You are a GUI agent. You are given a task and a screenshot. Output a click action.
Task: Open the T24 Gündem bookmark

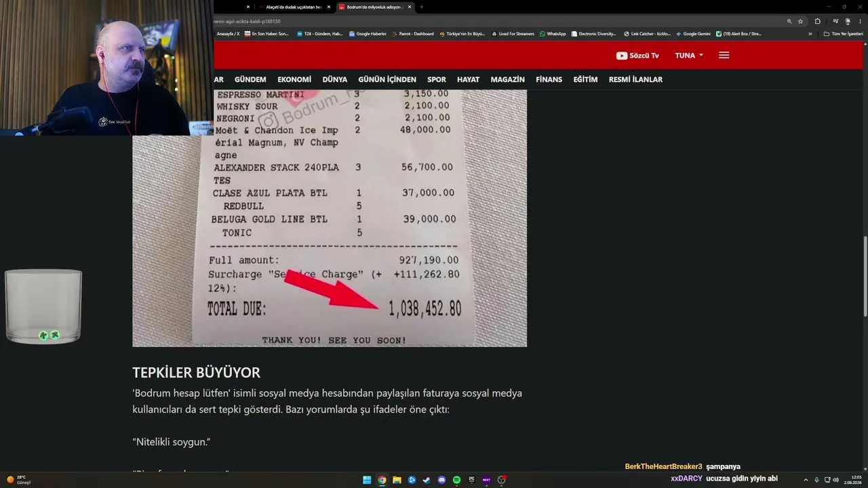[x=319, y=34]
